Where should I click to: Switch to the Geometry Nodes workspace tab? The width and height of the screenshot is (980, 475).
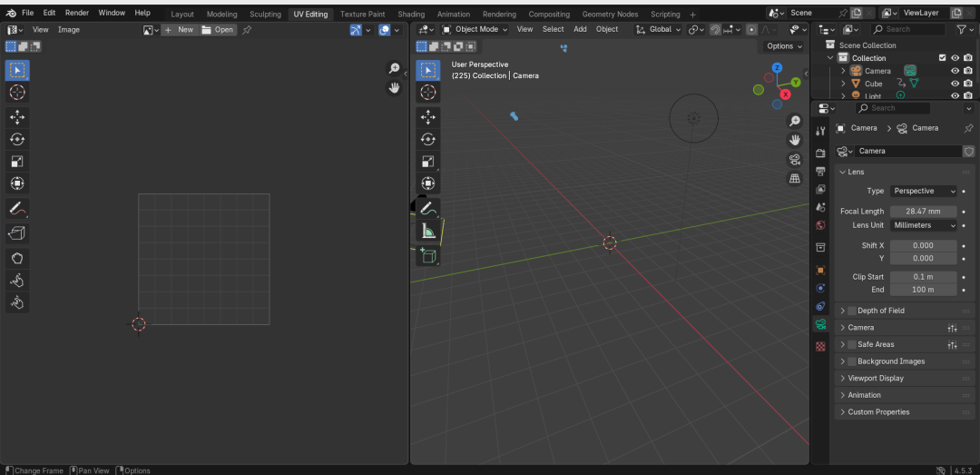610,14
